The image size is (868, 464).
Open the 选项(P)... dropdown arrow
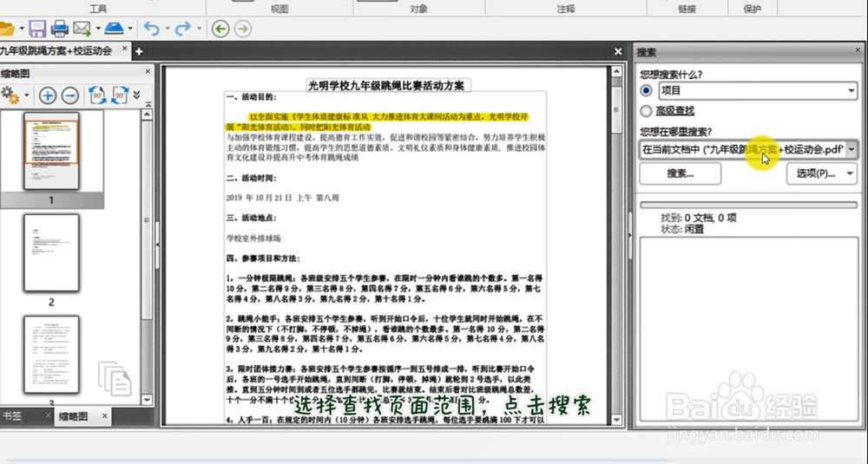850,173
